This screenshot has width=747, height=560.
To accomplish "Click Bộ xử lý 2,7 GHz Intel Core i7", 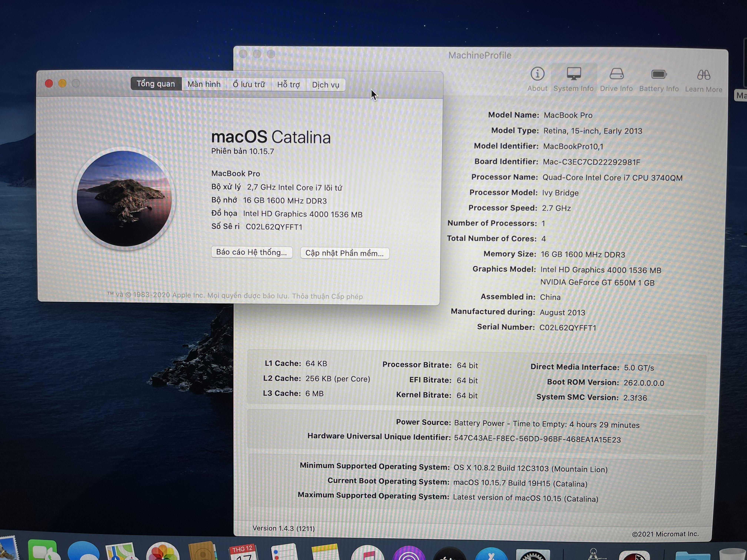I will (277, 187).
